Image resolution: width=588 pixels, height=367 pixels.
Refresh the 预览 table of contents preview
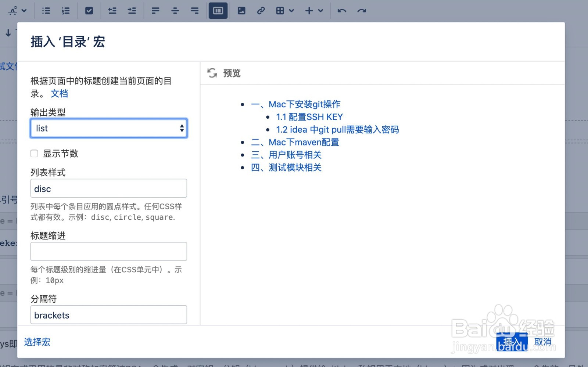click(212, 73)
